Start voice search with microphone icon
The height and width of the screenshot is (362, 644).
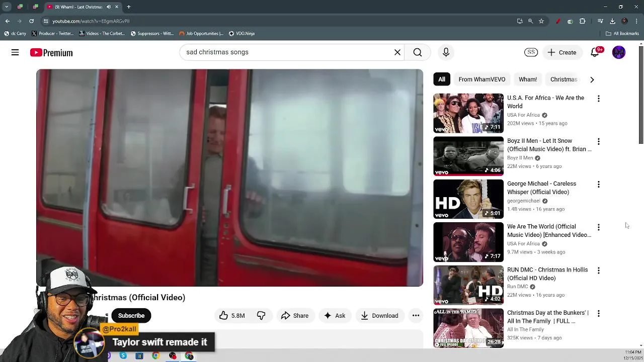(446, 52)
